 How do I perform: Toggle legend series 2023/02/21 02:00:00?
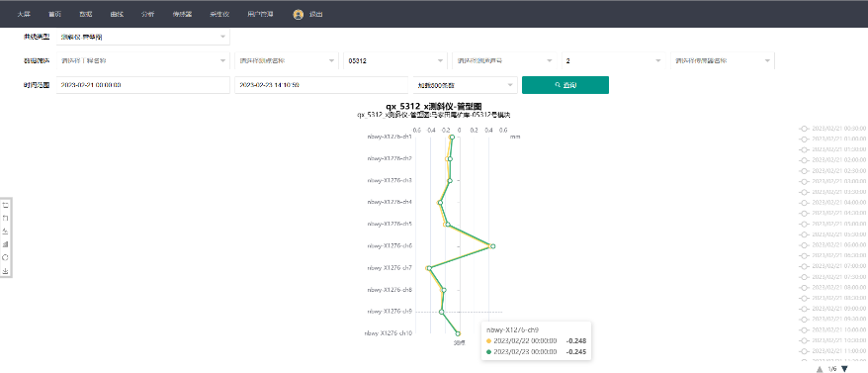pyautogui.click(x=832, y=159)
